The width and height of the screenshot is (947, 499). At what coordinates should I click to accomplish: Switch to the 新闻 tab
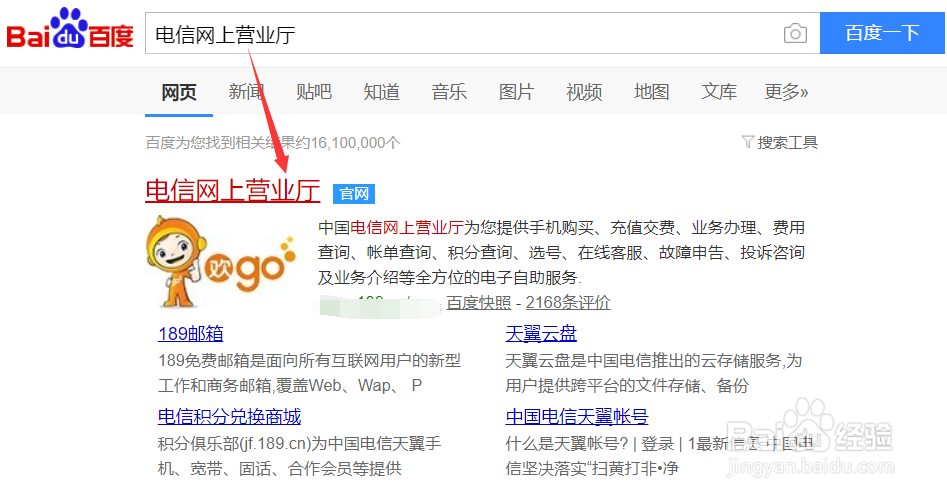[x=246, y=92]
